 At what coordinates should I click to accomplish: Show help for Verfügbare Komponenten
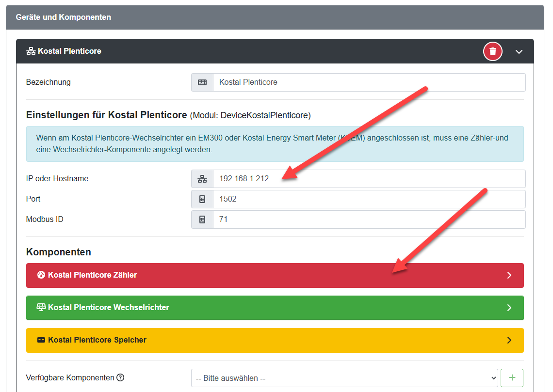point(120,377)
